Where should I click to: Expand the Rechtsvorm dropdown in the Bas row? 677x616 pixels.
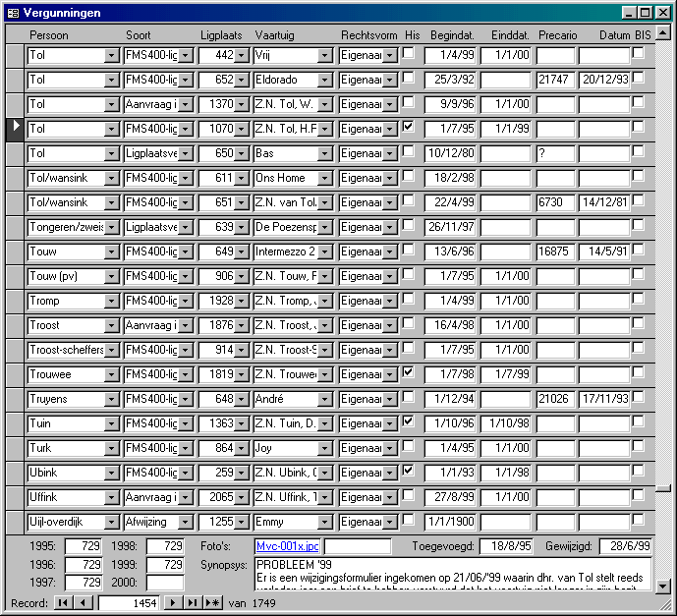click(389, 153)
